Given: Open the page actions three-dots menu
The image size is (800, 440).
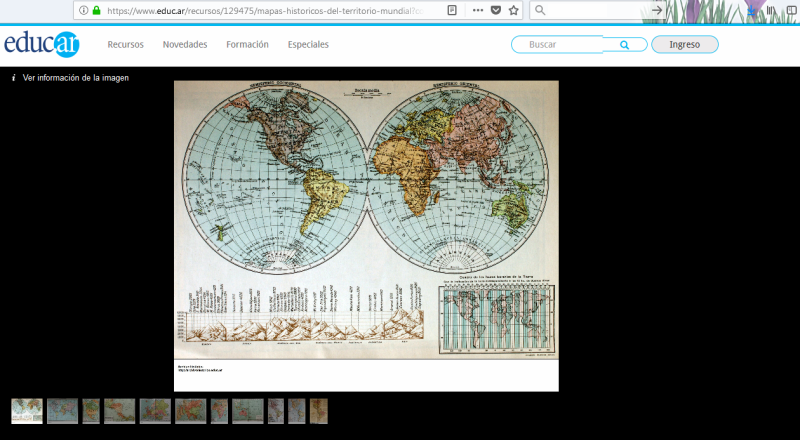Looking at the screenshot, I should coord(478,10).
